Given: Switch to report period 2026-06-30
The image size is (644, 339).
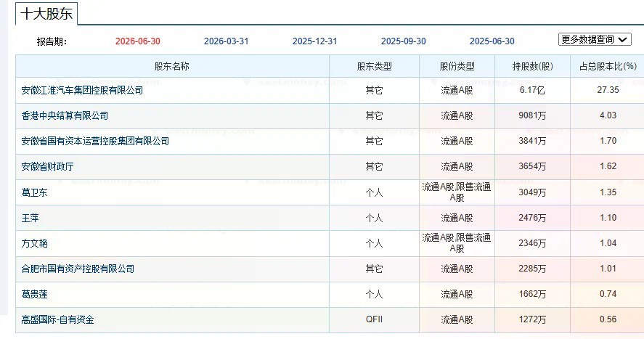Looking at the screenshot, I should point(138,41).
